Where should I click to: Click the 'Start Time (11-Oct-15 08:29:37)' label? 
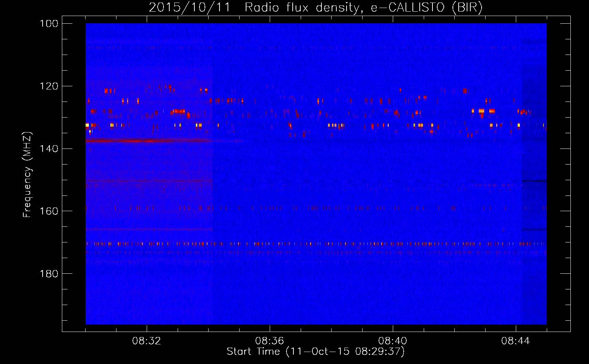(x=316, y=352)
